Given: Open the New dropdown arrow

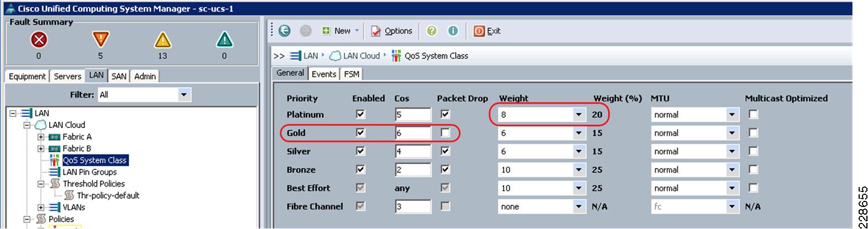Looking at the screenshot, I should (x=357, y=31).
